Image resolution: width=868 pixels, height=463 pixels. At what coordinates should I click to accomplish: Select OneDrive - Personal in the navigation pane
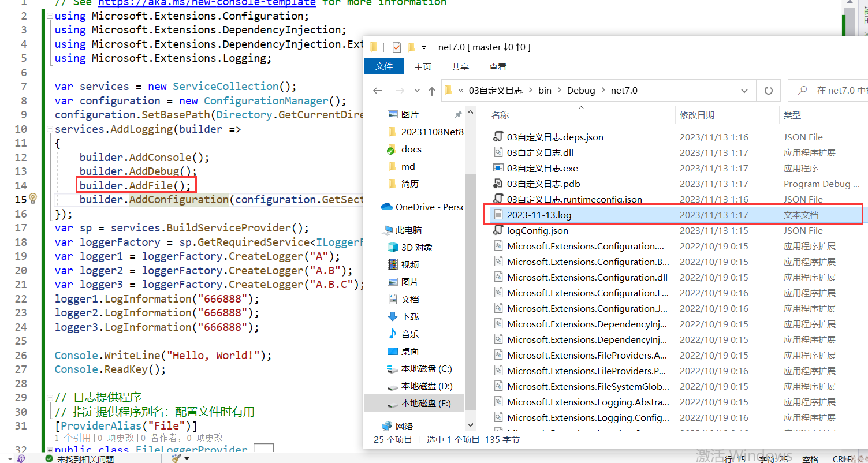(x=423, y=207)
